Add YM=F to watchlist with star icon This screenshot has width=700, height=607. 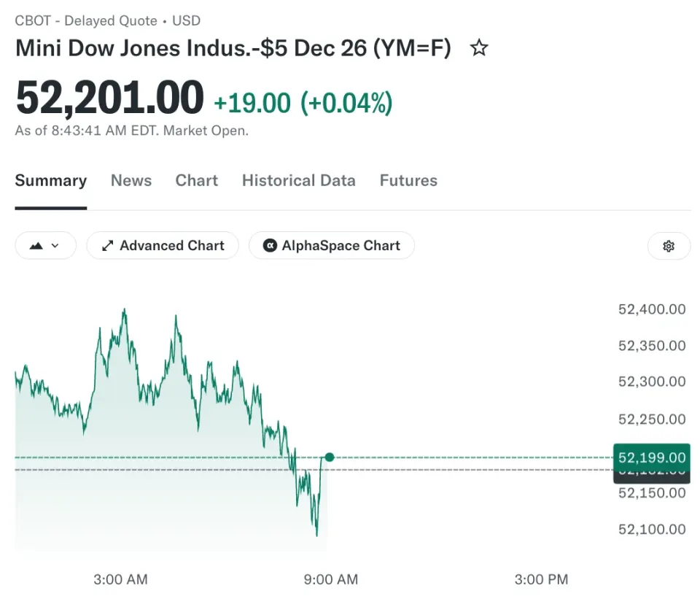click(x=479, y=48)
